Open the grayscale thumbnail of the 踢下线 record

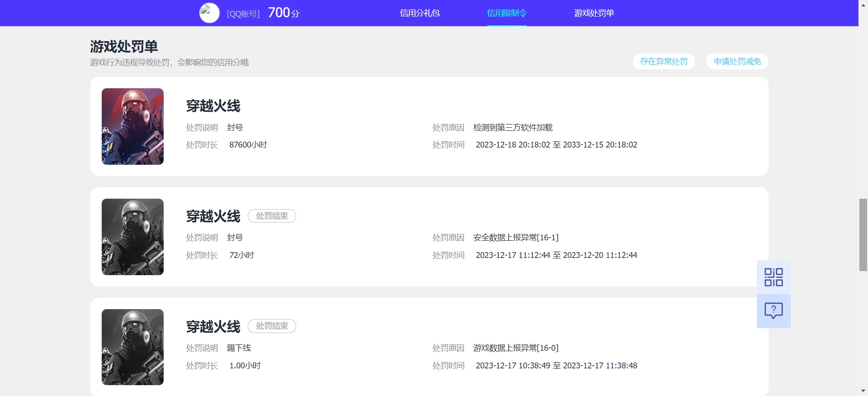coord(132,347)
